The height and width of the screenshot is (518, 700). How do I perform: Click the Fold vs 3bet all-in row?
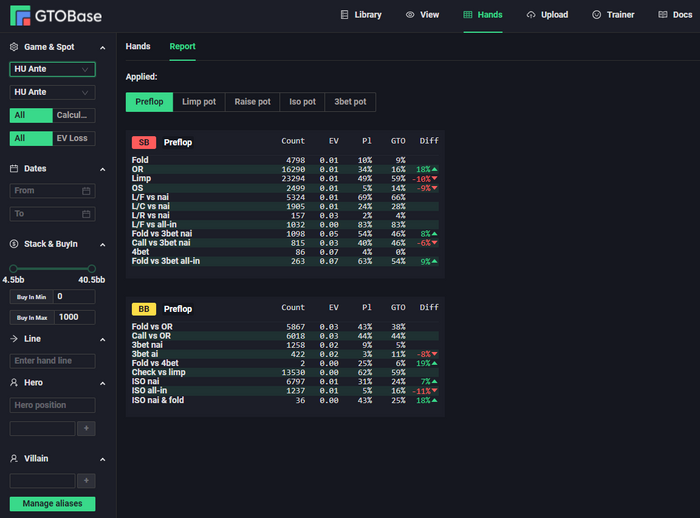pyautogui.click(x=285, y=261)
